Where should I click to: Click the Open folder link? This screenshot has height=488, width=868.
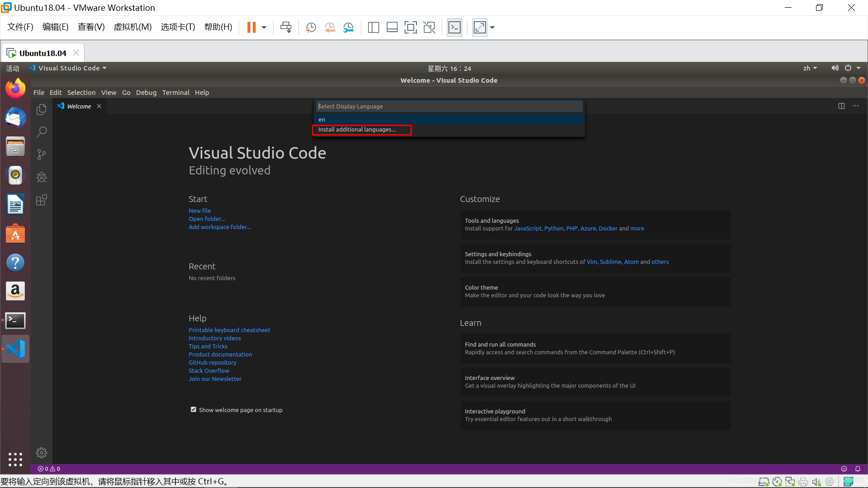pos(207,219)
